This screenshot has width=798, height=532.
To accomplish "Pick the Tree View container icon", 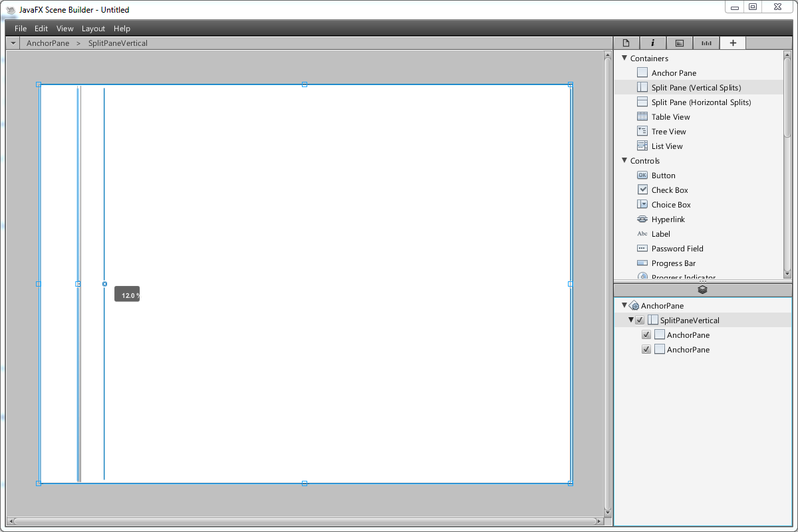I will click(x=642, y=131).
